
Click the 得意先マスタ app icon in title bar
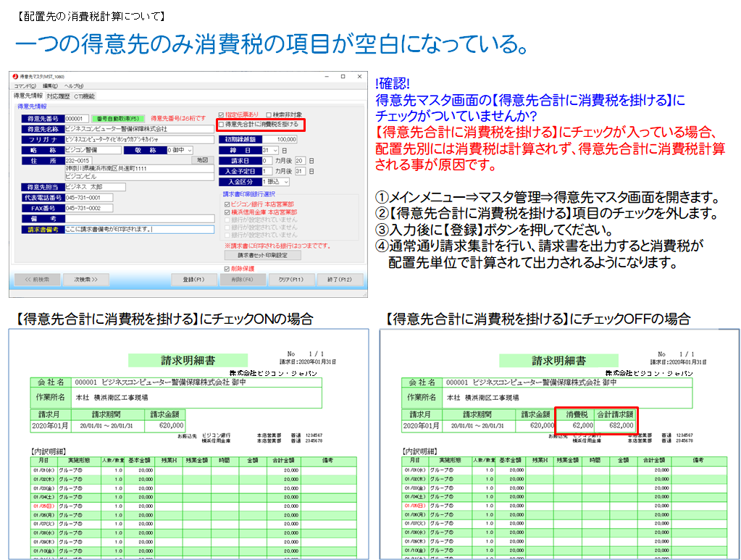click(15, 76)
